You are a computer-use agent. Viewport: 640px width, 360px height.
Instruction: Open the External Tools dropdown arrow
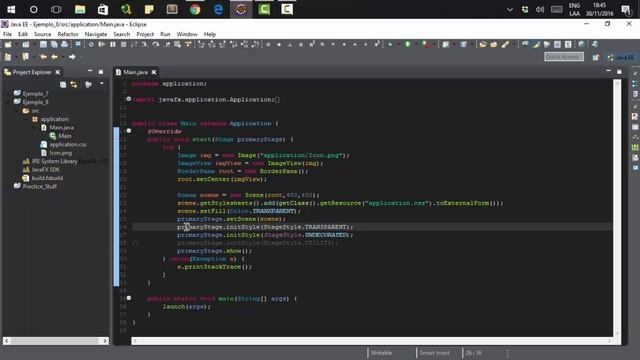[434, 44]
